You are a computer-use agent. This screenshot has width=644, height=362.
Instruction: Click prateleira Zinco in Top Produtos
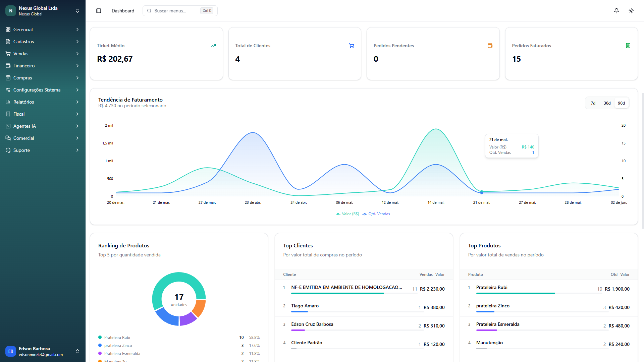549,307
